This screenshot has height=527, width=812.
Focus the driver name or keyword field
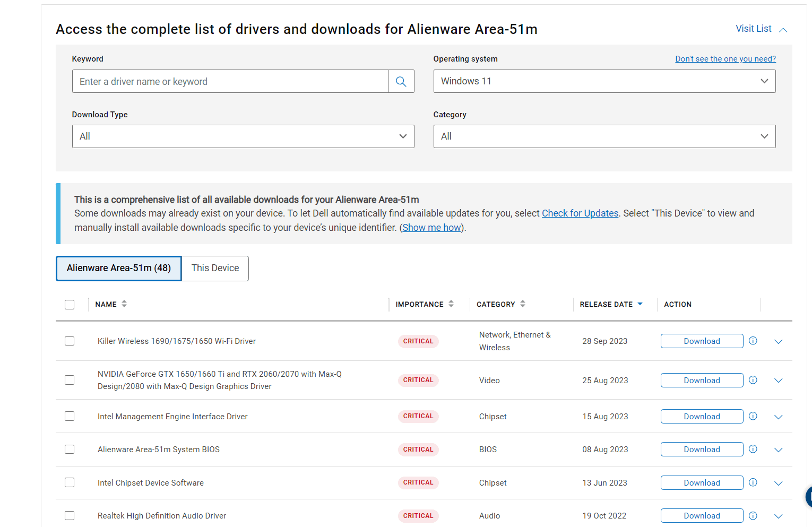click(230, 81)
